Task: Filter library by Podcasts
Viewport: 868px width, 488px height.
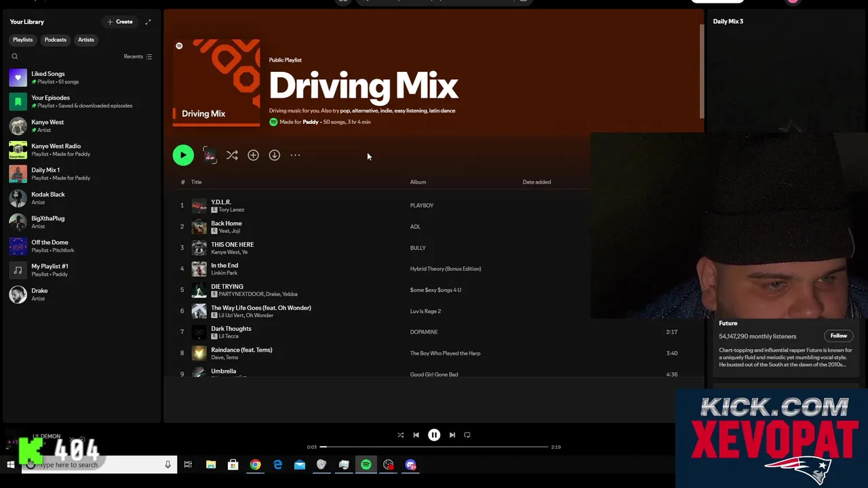Action: tap(56, 40)
